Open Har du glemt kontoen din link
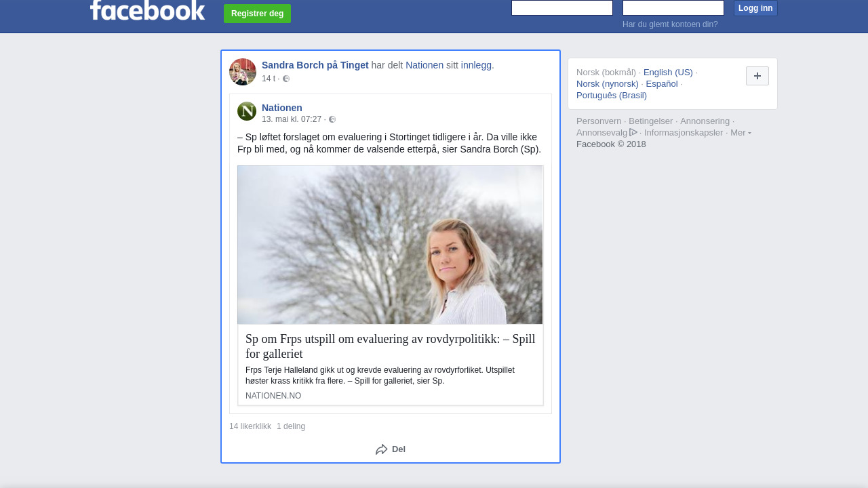The width and height of the screenshot is (868, 488). (x=670, y=24)
